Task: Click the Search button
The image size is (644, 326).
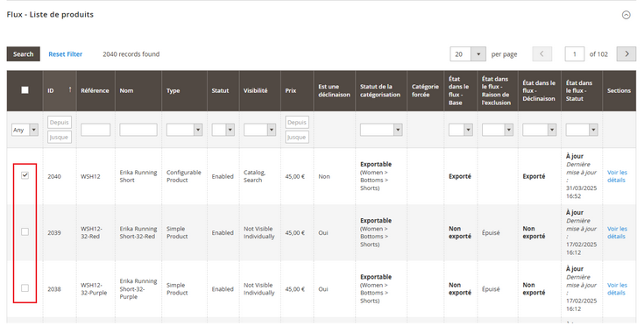Action: [24, 54]
